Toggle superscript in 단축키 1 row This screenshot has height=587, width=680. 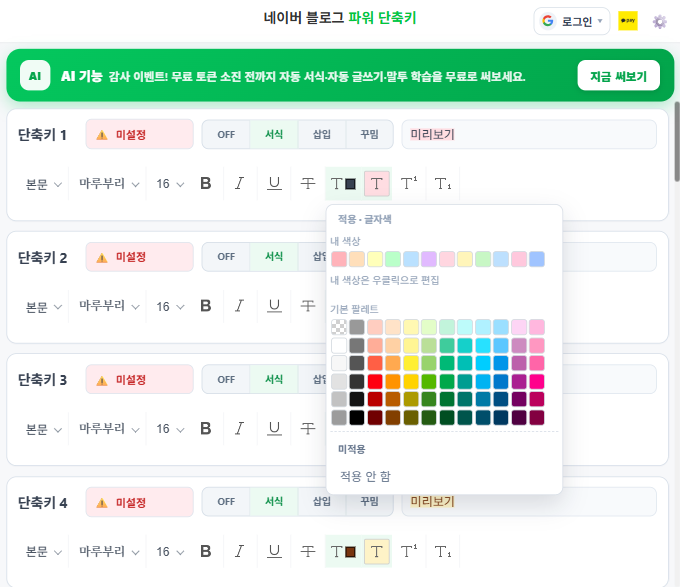coord(409,184)
